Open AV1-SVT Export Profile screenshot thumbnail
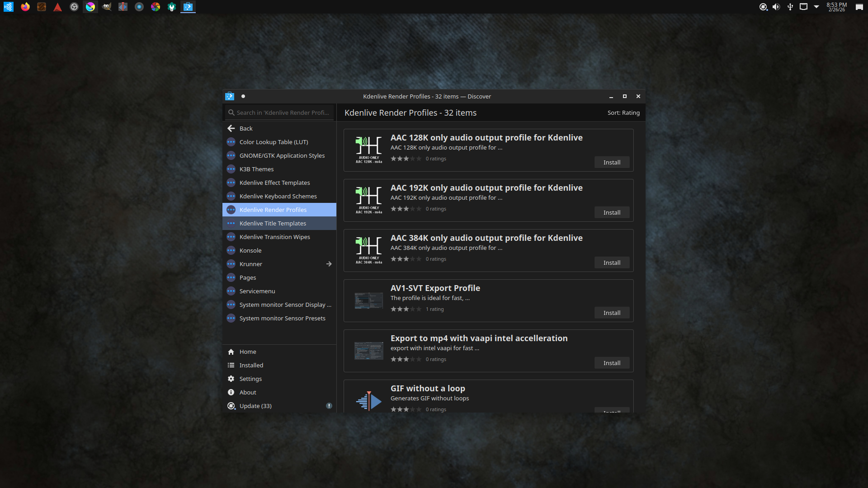The width and height of the screenshot is (868, 488). [369, 300]
